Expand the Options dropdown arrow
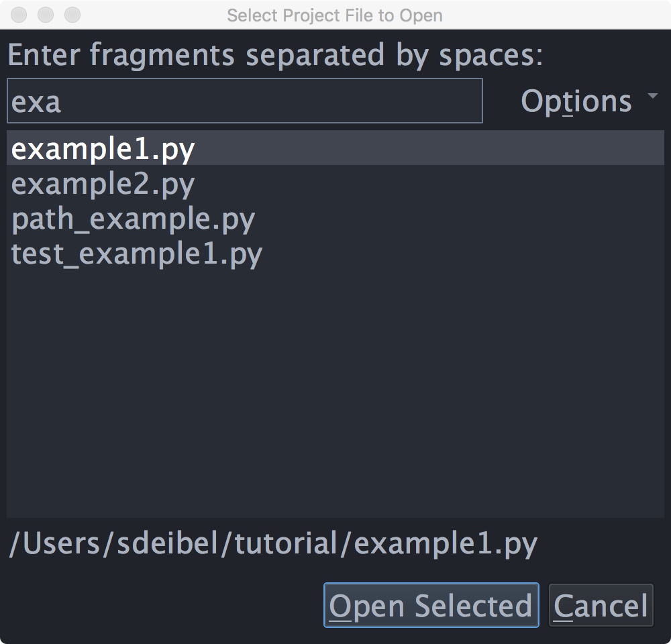671x644 pixels. [x=652, y=97]
